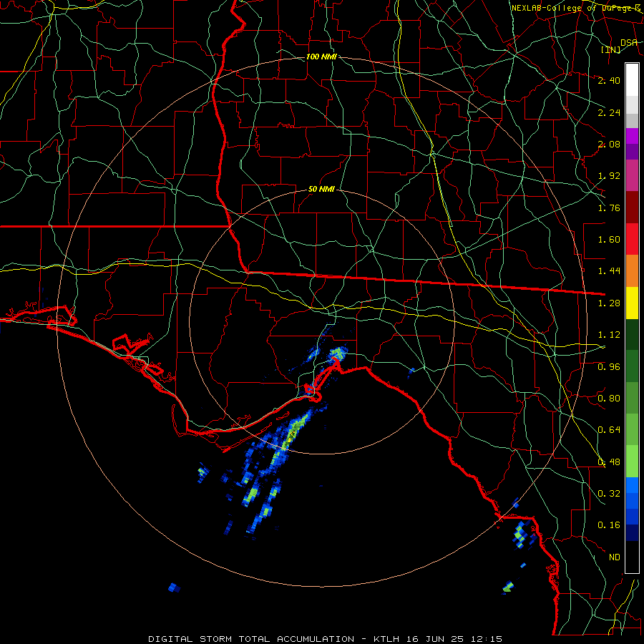Click the 2.24 scale value

click(x=609, y=112)
